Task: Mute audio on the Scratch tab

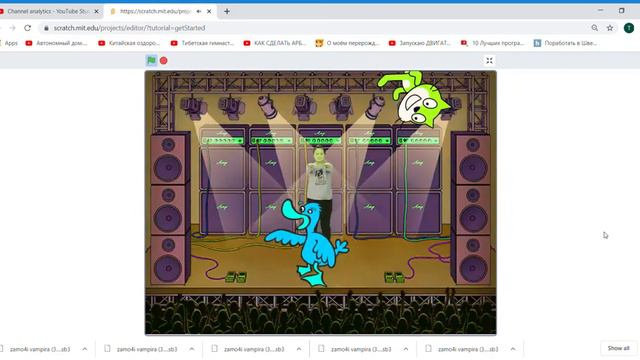Action: (x=199, y=11)
